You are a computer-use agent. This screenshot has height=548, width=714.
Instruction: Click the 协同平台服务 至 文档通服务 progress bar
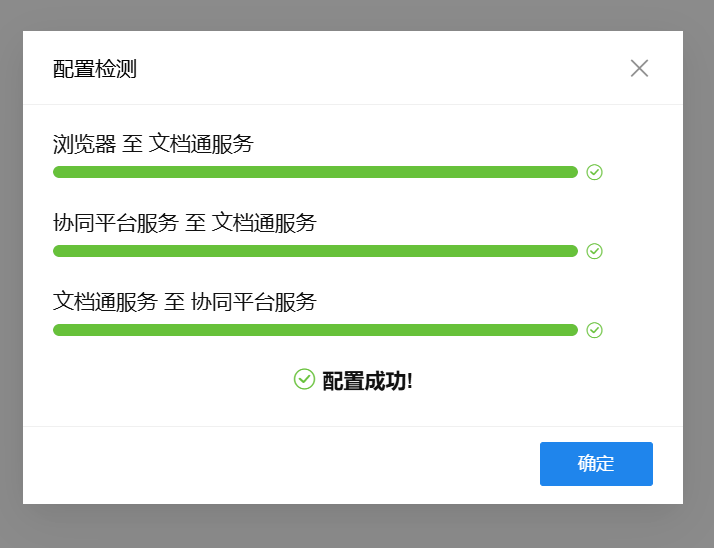315,251
